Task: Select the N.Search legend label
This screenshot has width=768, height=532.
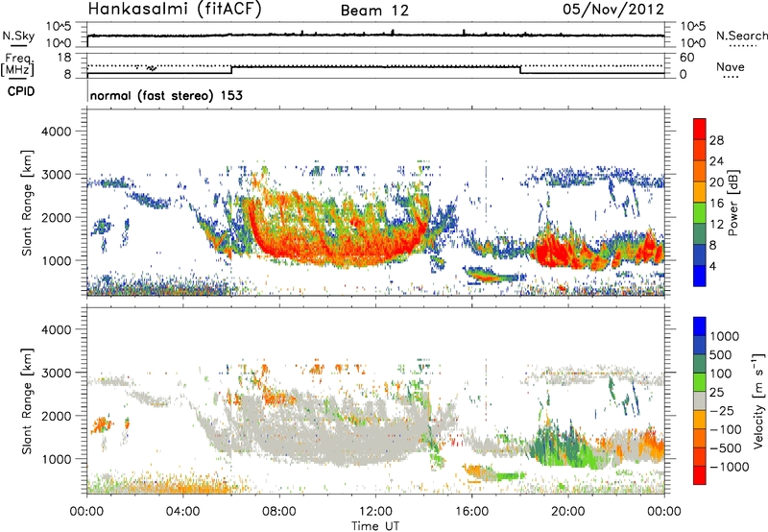Action: (x=742, y=36)
